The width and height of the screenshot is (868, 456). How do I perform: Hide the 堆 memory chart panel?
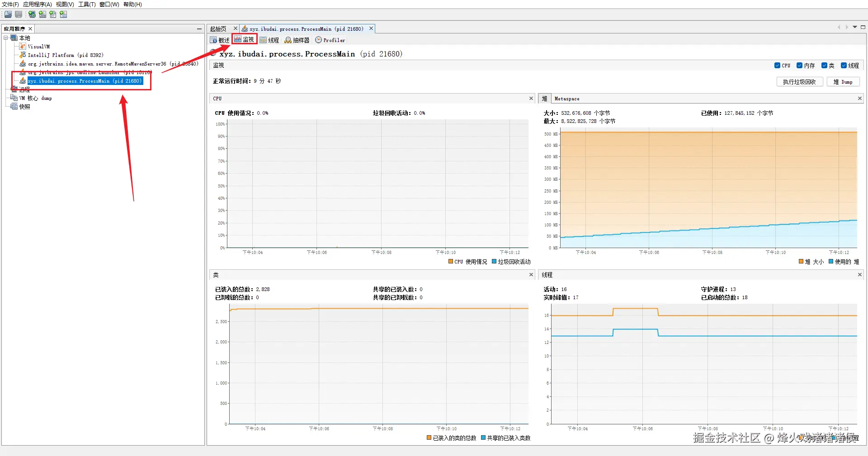[x=860, y=99]
